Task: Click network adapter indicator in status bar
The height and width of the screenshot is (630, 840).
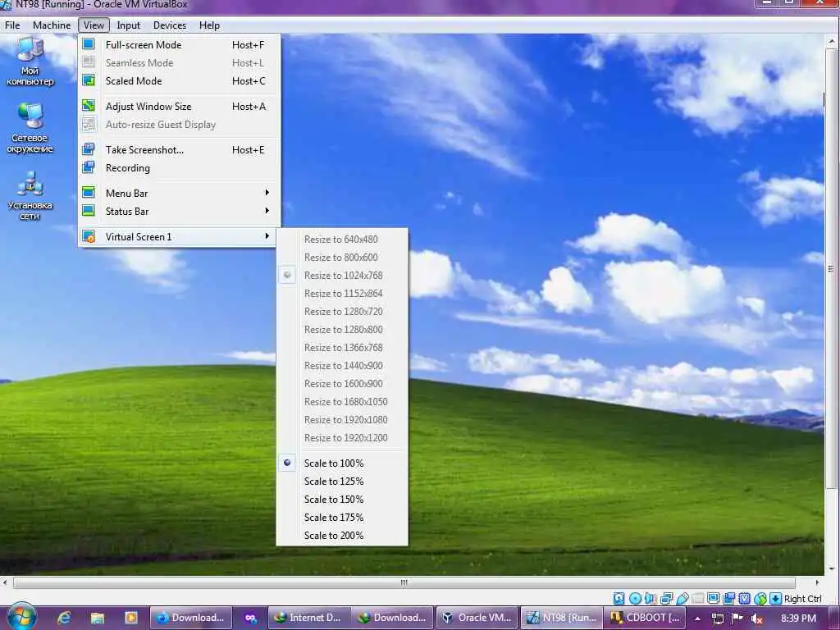Action: [x=667, y=598]
